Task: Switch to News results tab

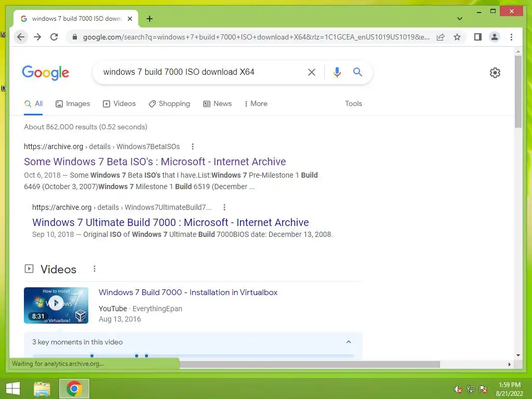Action: point(218,104)
